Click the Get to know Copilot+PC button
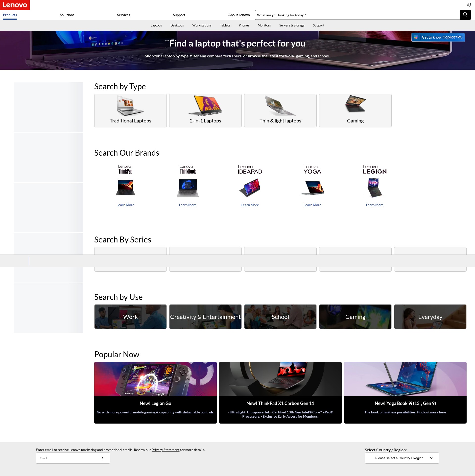 438,37
